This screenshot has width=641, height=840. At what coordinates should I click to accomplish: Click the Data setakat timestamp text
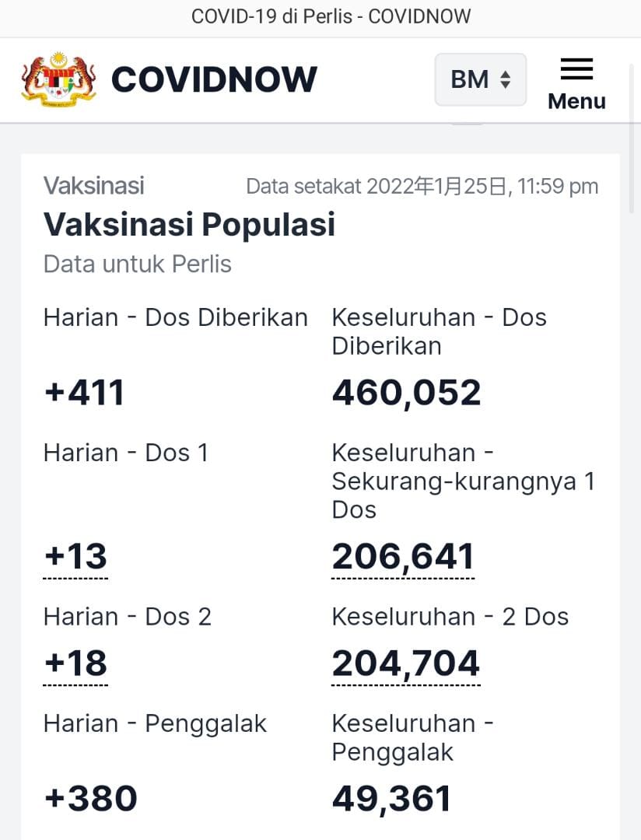pos(422,187)
